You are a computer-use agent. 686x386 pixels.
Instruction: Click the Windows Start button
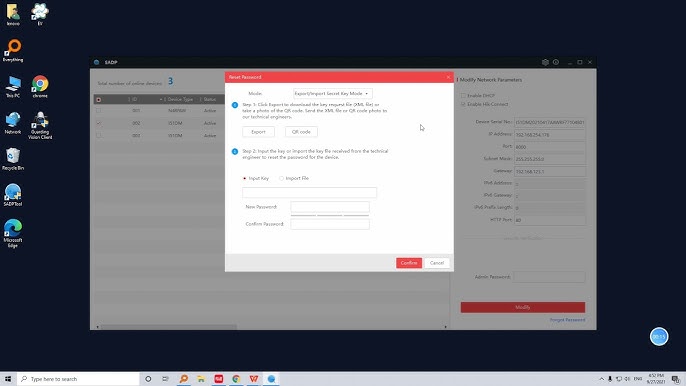click(8, 379)
